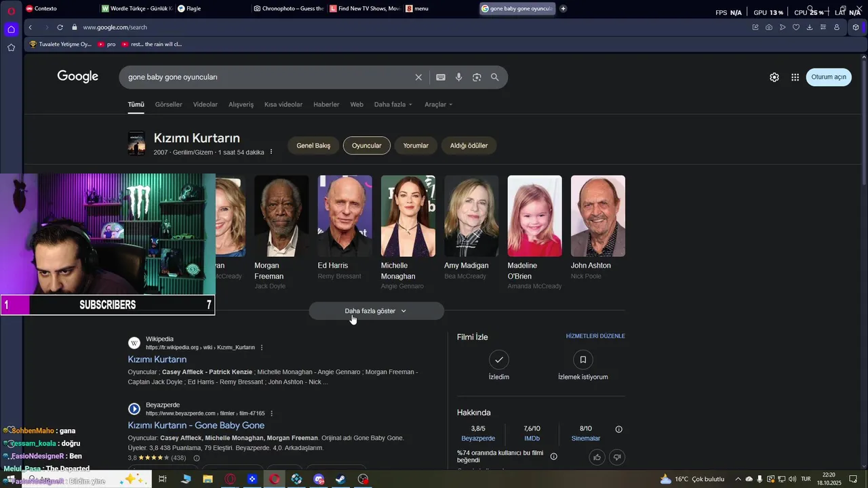
Task: Open the edit page icon in address bar
Action: (x=755, y=27)
